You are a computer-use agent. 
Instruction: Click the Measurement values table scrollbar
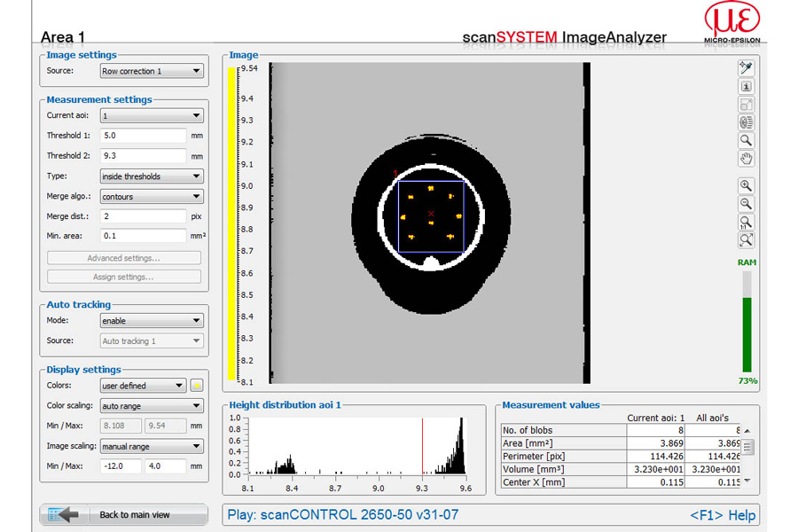747,448
